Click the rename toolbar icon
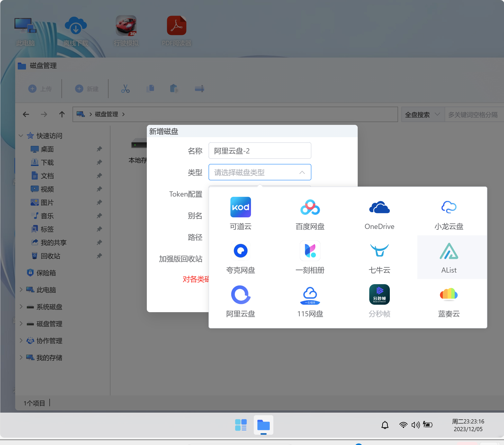Screen dimensions: 504x445 pos(200,89)
